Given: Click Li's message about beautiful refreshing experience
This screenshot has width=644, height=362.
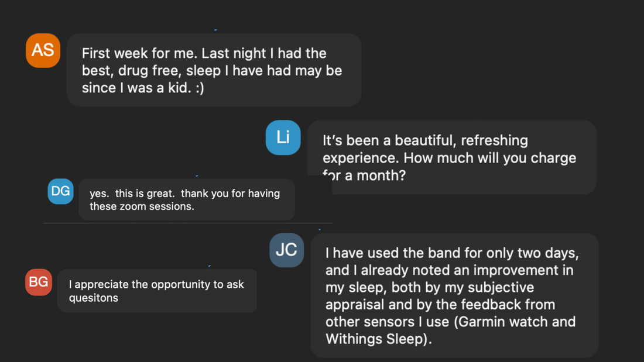Looking at the screenshot, I should coord(451,157).
